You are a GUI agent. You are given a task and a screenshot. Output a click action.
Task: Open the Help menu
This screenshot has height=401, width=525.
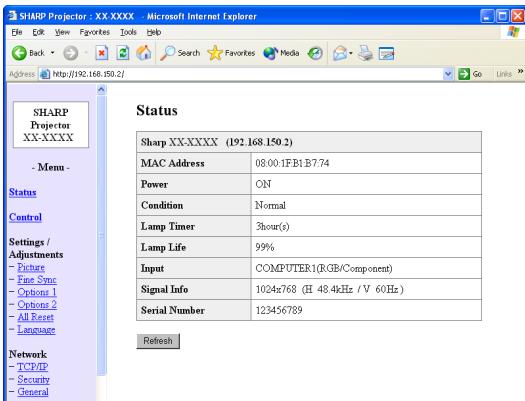154,32
